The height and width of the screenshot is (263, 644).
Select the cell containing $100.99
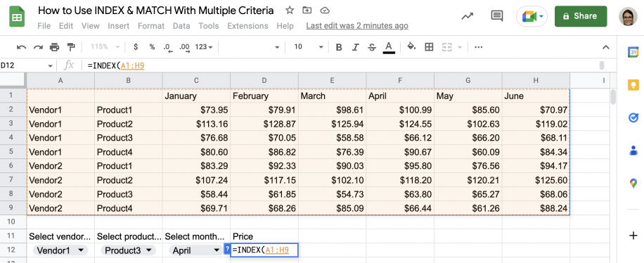click(x=400, y=110)
